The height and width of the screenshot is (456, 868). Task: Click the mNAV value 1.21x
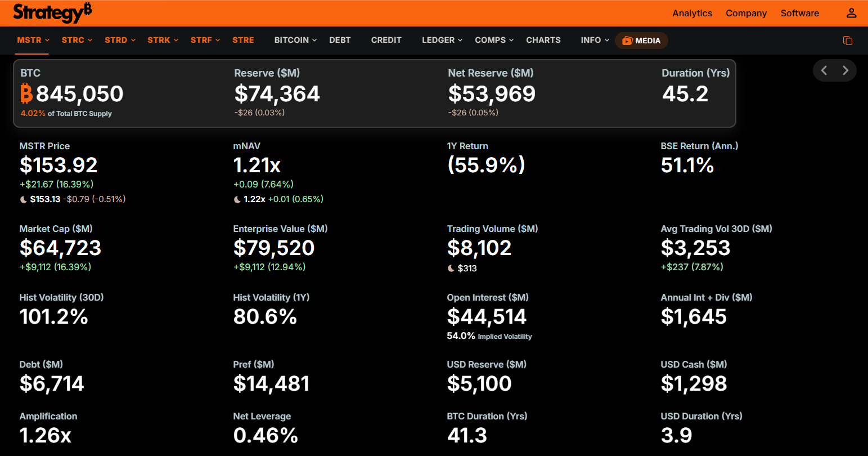(x=257, y=165)
